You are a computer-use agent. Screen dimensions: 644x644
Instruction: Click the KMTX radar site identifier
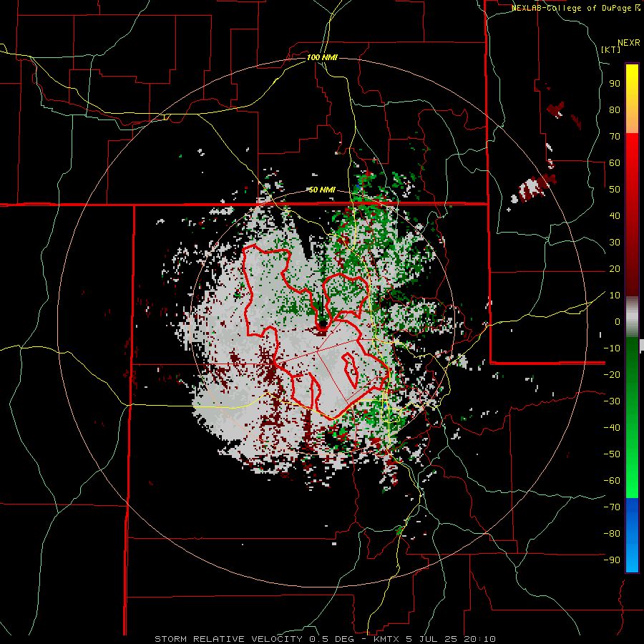point(386,639)
